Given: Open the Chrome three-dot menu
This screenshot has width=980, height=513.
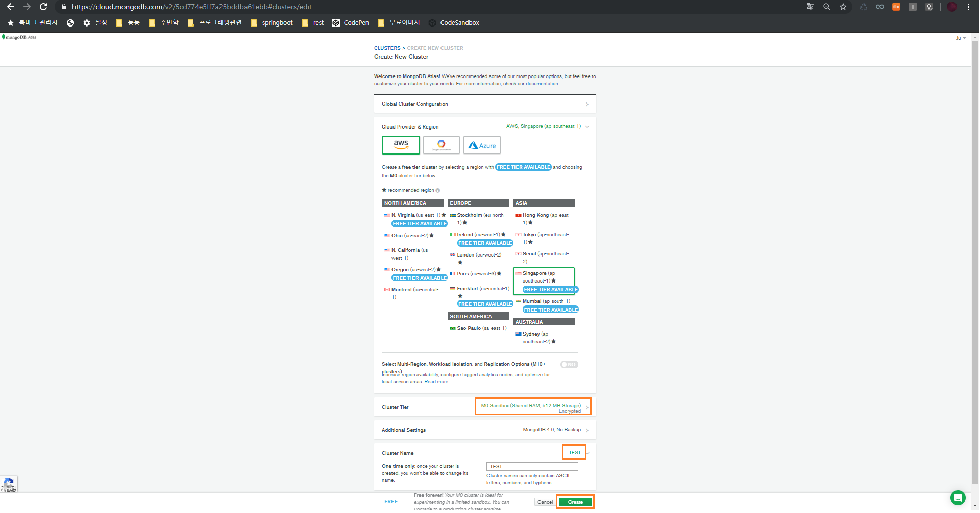Looking at the screenshot, I should click(968, 7).
